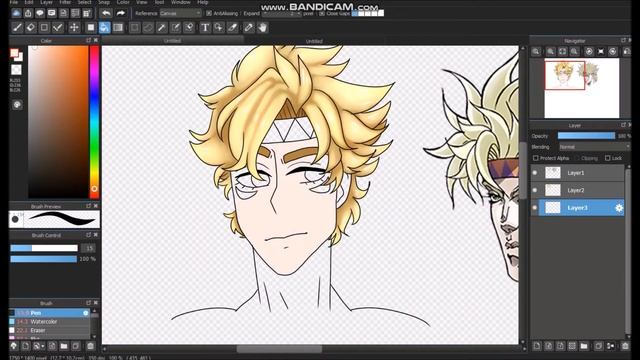Screen dimensions: 640x360
Task: Open the Reference Canvas dropdown
Action: [x=180, y=13]
